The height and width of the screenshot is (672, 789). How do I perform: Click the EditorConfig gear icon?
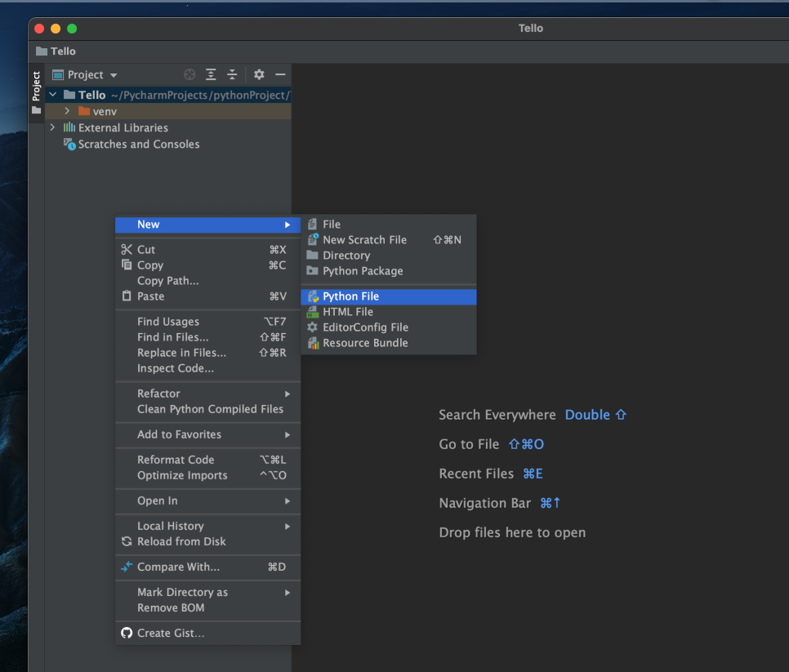(x=313, y=327)
